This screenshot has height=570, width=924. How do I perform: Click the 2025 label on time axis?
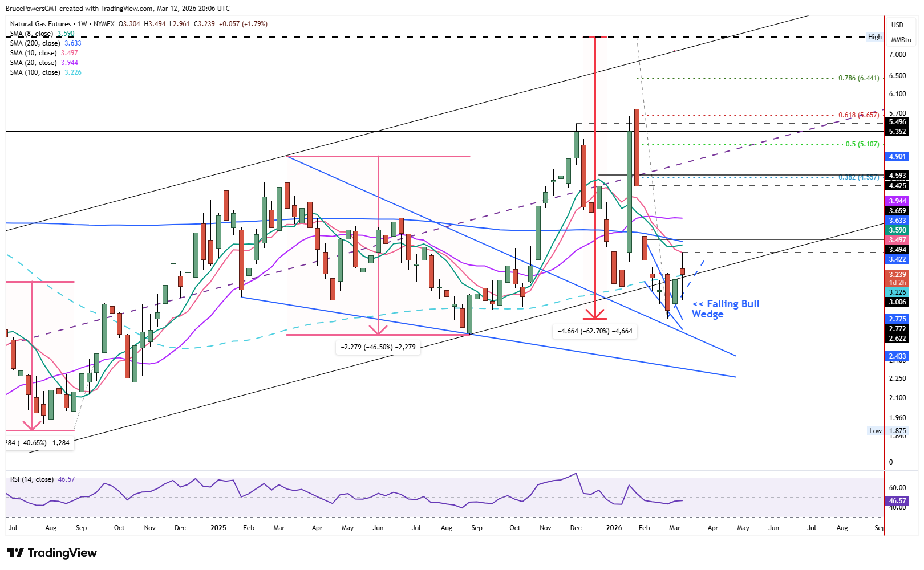pos(218,528)
